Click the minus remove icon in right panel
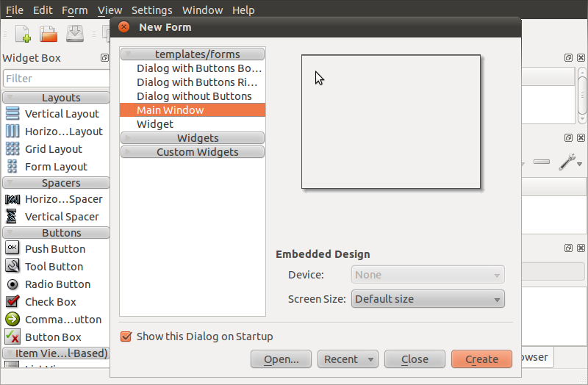Screen dimensions: 588x385 pyautogui.click(x=542, y=162)
